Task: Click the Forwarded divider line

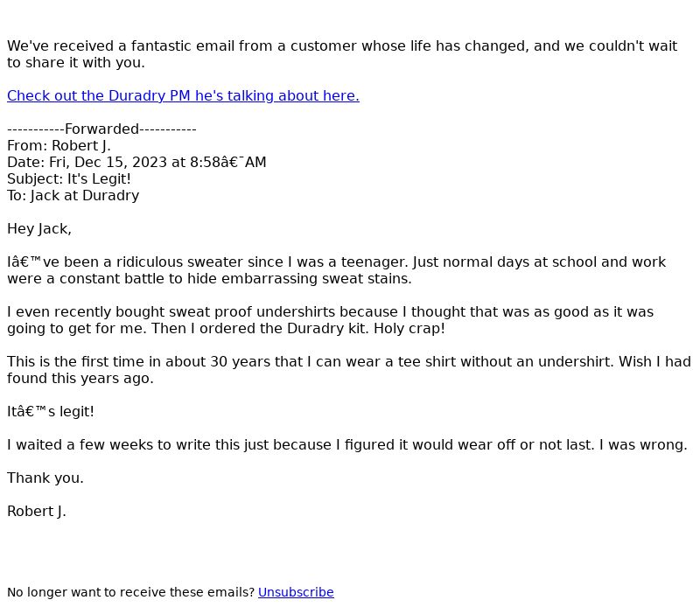Action: (101, 129)
